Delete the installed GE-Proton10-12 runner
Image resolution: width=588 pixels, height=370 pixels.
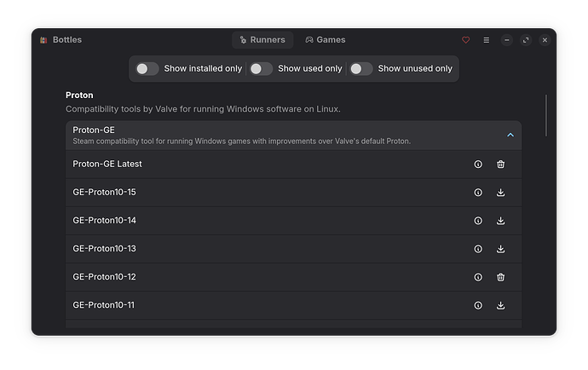[500, 277]
